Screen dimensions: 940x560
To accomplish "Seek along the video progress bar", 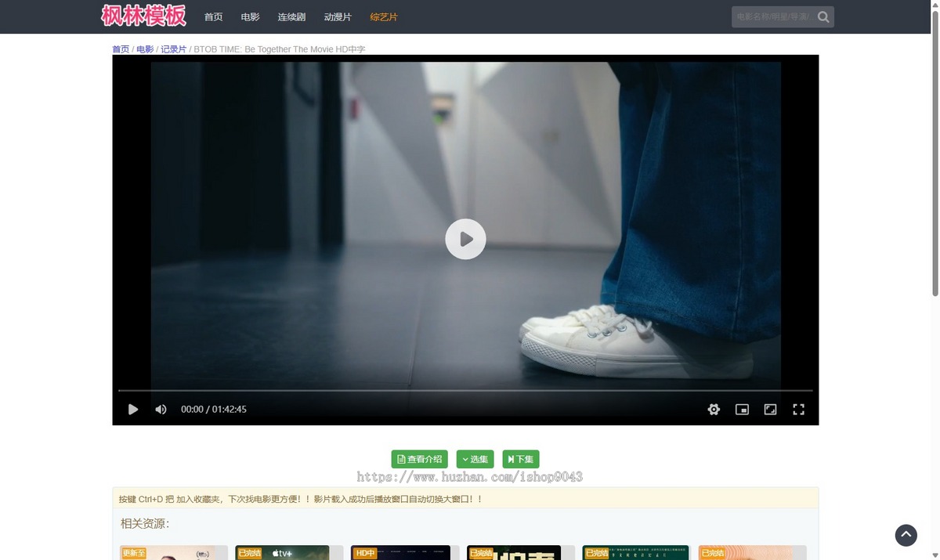I will [465, 390].
